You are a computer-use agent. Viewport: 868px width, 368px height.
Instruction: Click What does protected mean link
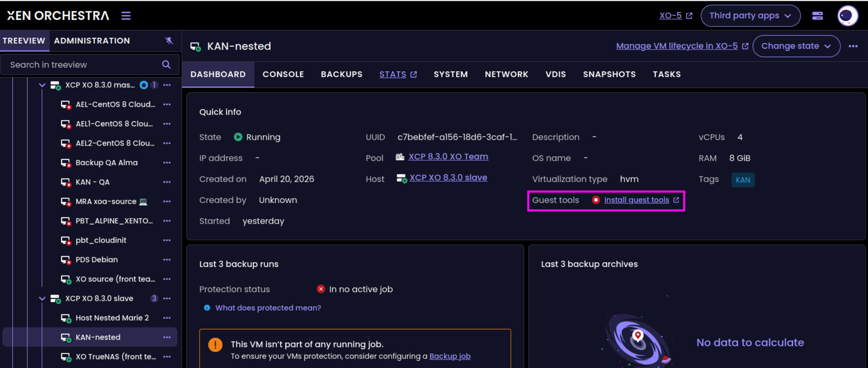click(268, 308)
